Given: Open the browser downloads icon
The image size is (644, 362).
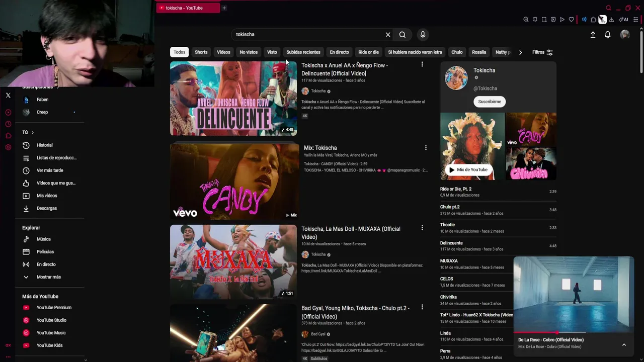Looking at the screenshot, I should coord(611,20).
